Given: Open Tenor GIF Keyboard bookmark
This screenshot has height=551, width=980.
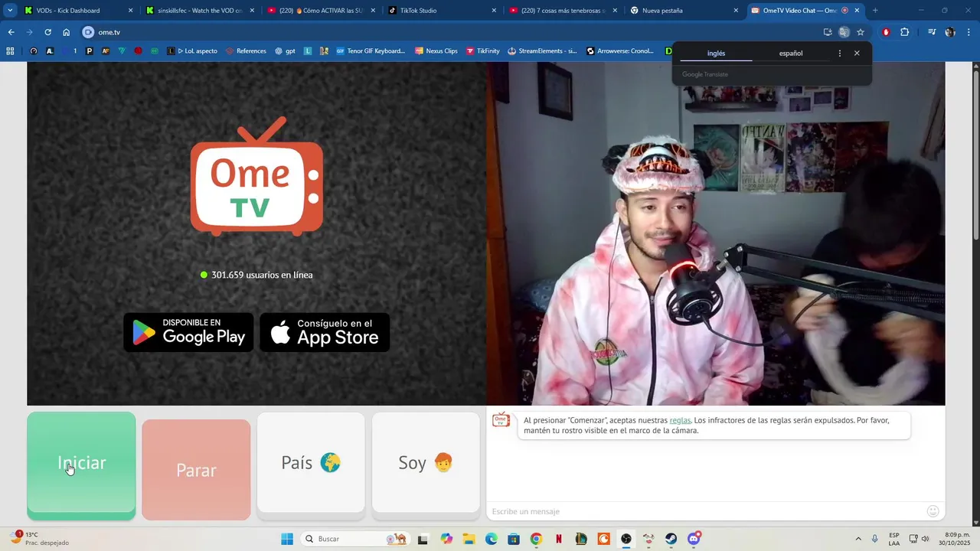Looking at the screenshot, I should [x=371, y=51].
